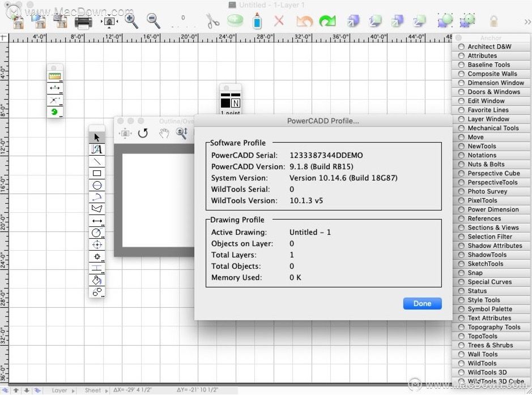
Task: Click the padlock Lock icon
Action: pyautogui.click(x=493, y=22)
